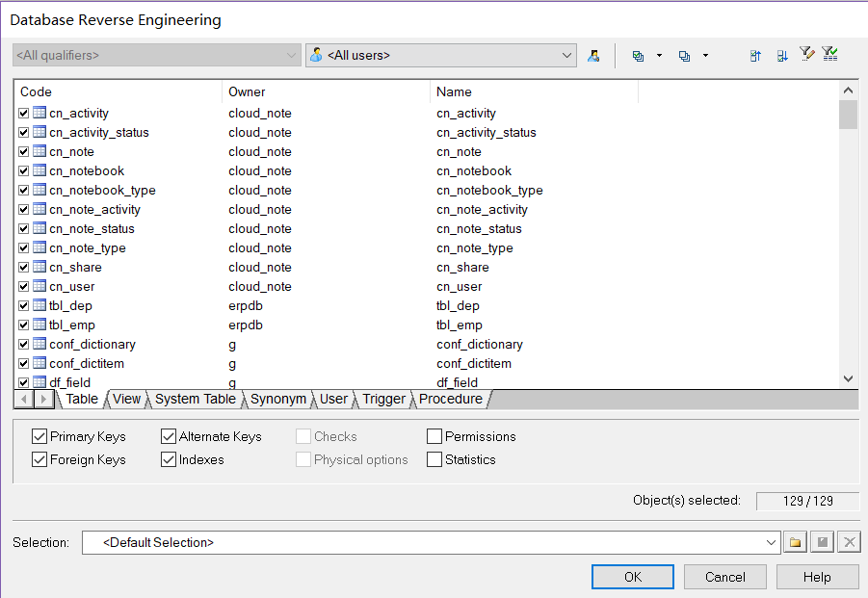This screenshot has height=598, width=868.
Task: Switch to the View tab
Action: click(126, 399)
